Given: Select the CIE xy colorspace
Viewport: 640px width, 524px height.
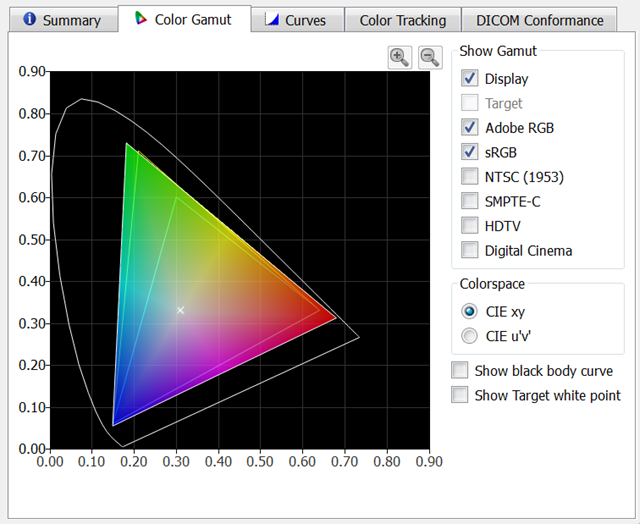Looking at the screenshot, I should 470,311.
